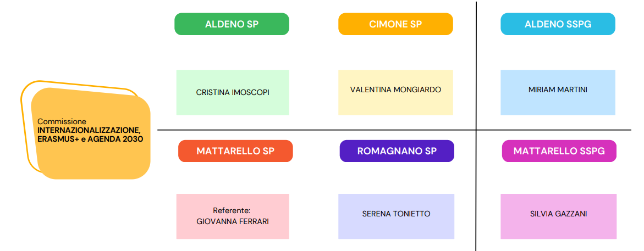644x251 pixels.
Task: Select the red MATTARELLO SP label
Action: pyautogui.click(x=235, y=151)
